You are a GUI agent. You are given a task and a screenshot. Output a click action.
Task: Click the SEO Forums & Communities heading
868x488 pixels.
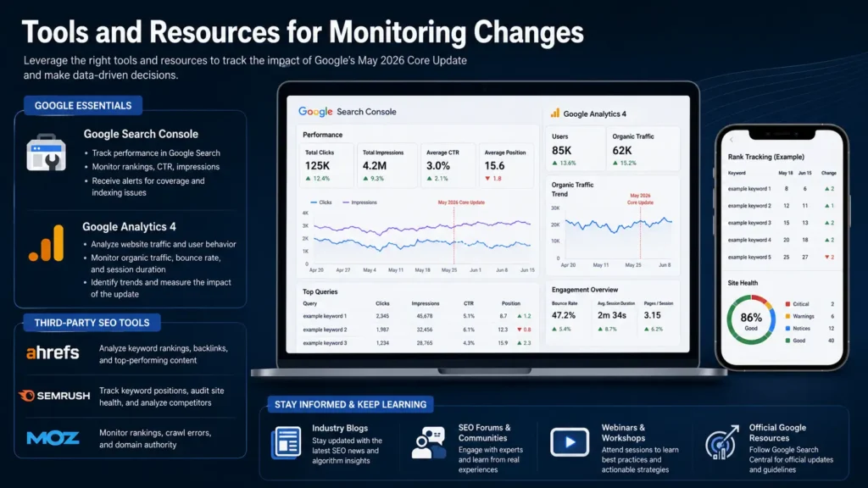[484, 433]
